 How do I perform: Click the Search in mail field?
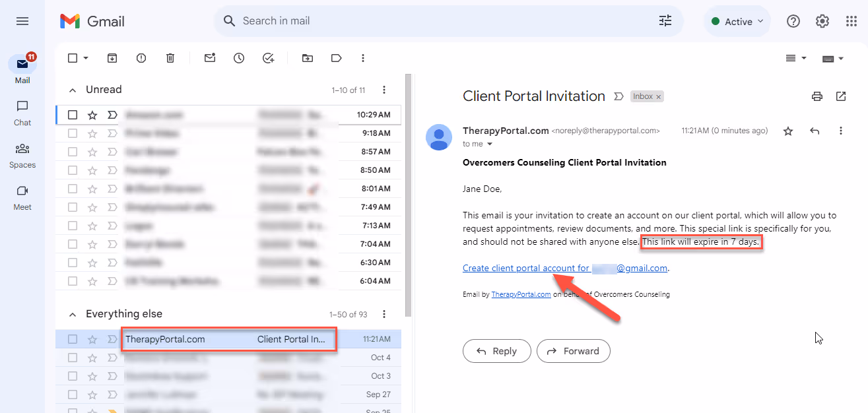click(396, 20)
